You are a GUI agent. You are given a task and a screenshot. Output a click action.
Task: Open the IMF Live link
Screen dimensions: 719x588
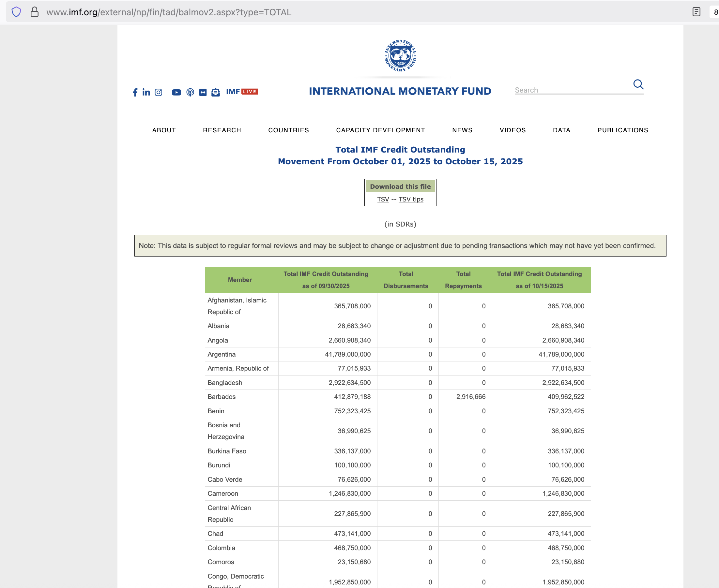tap(242, 92)
